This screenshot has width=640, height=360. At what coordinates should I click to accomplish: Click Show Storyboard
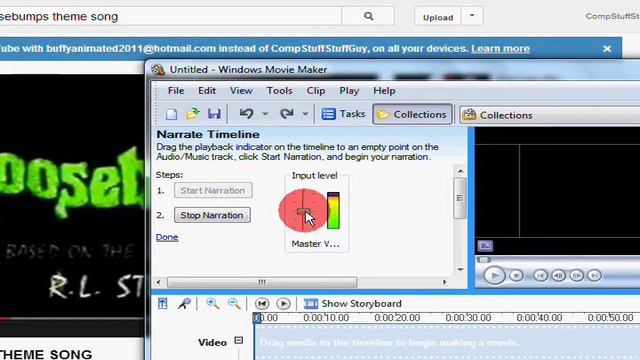tap(353, 304)
